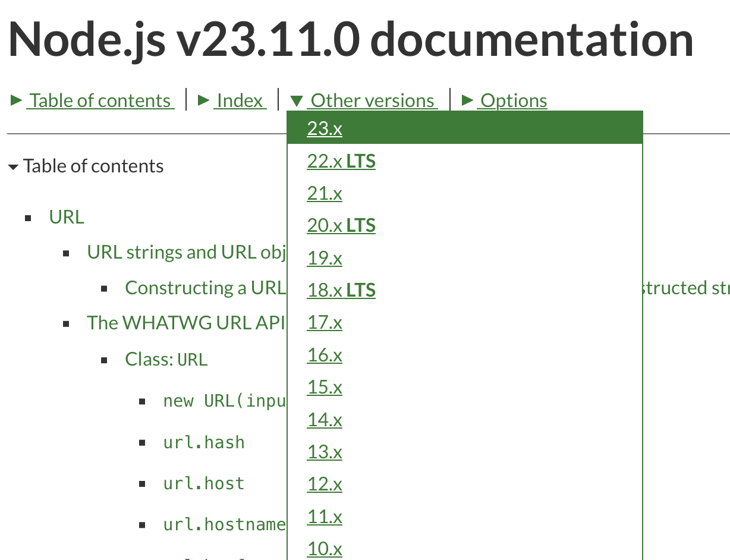
Task: Open the 10.x version docs
Action: (325, 549)
